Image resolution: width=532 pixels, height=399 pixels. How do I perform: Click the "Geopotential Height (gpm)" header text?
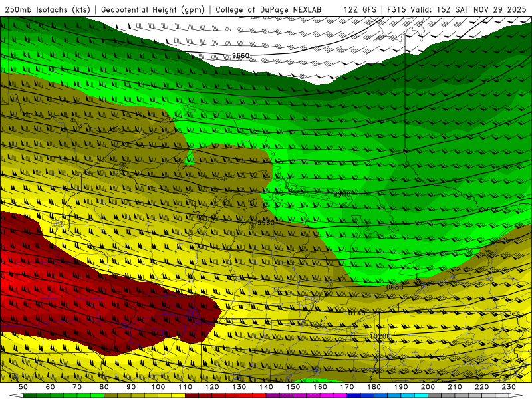[x=153, y=9]
